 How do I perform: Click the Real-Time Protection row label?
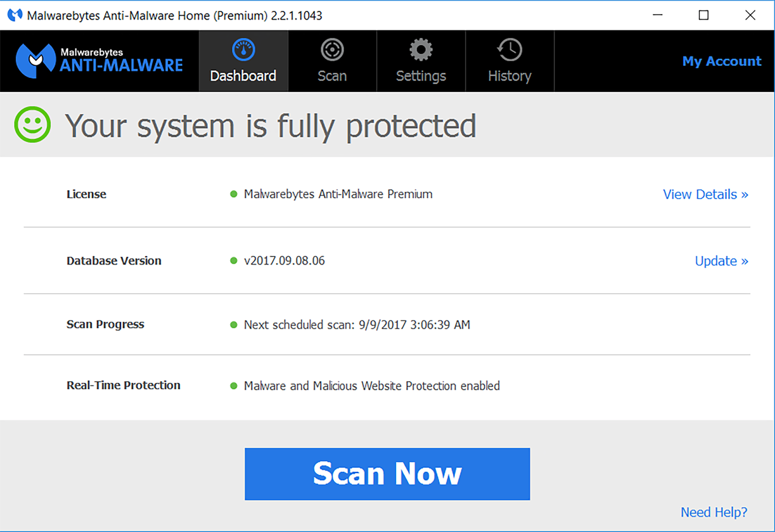pyautogui.click(x=123, y=385)
